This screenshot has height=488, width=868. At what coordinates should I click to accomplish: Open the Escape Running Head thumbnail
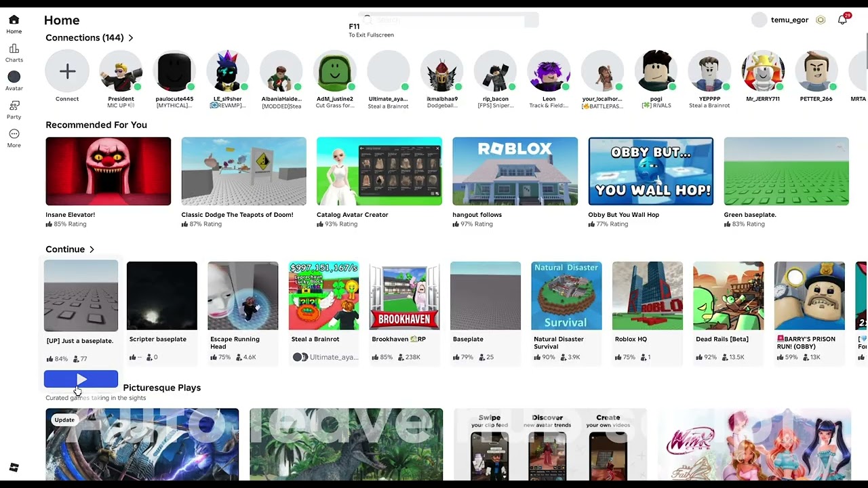pyautogui.click(x=243, y=296)
